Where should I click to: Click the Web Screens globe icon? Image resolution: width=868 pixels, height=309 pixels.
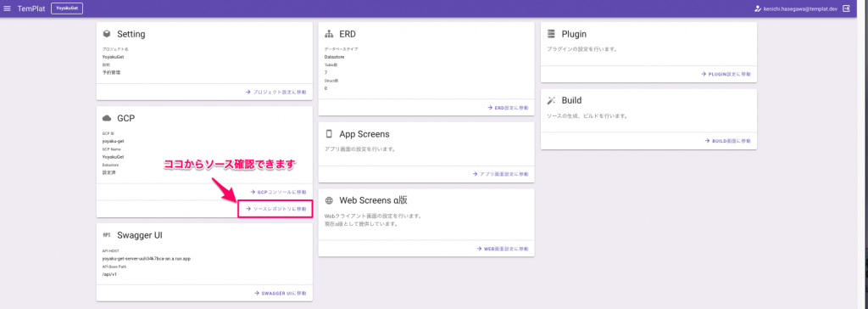tap(329, 200)
